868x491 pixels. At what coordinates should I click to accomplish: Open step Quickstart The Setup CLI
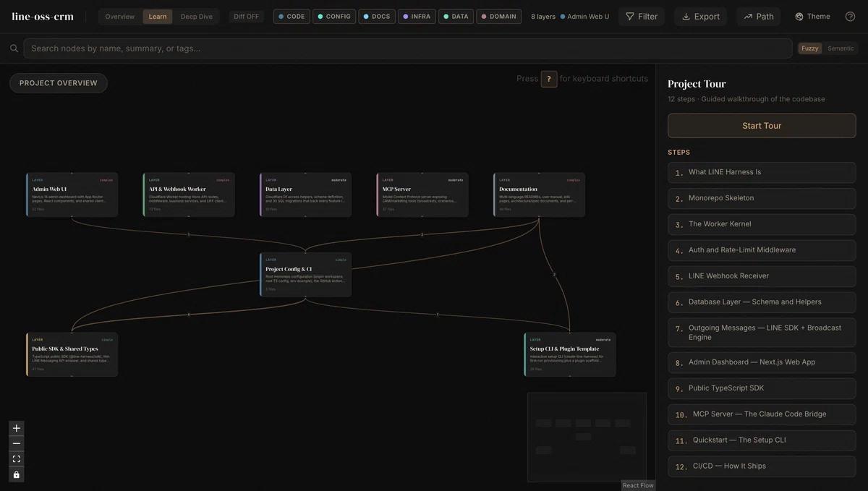click(x=762, y=440)
